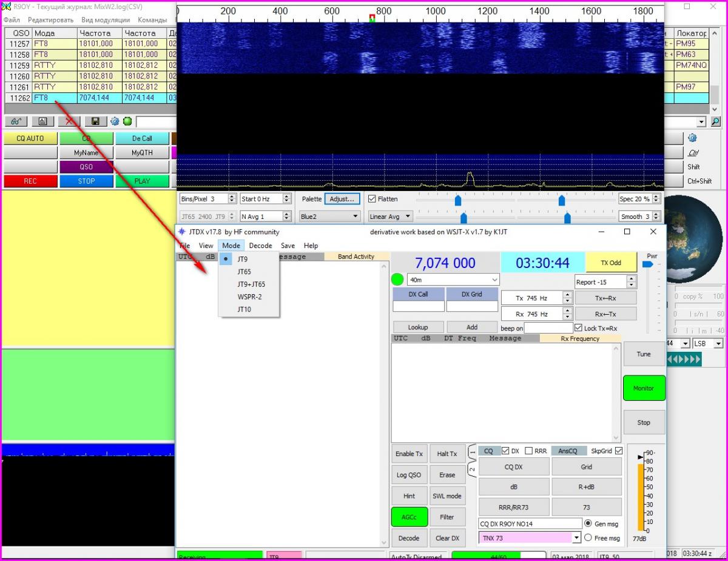
Task: Click the glasses view icon in MixW
Action: [x=16, y=121]
